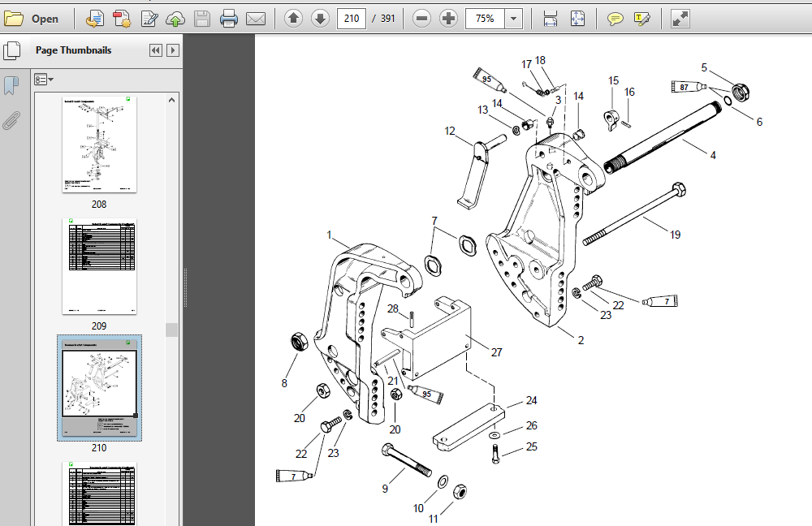
Task: Select page 210 thumbnail
Action: (x=99, y=388)
